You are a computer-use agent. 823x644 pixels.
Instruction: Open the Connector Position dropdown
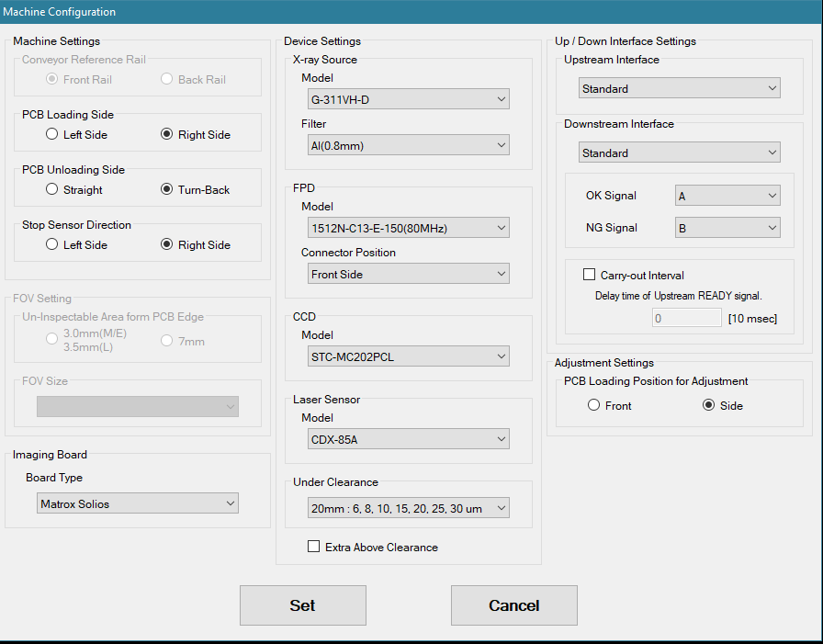[x=409, y=274]
